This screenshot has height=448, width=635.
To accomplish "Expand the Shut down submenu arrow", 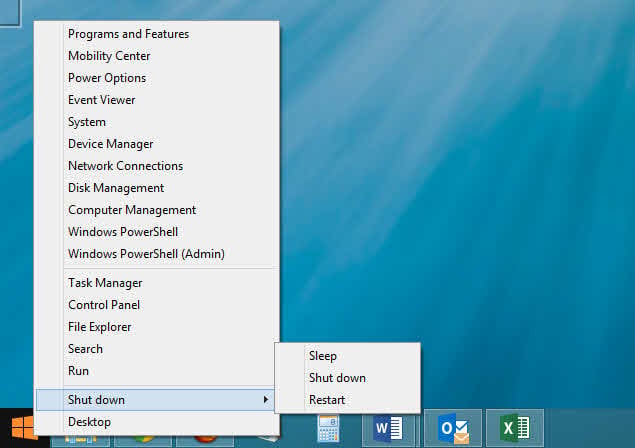I will (x=266, y=400).
